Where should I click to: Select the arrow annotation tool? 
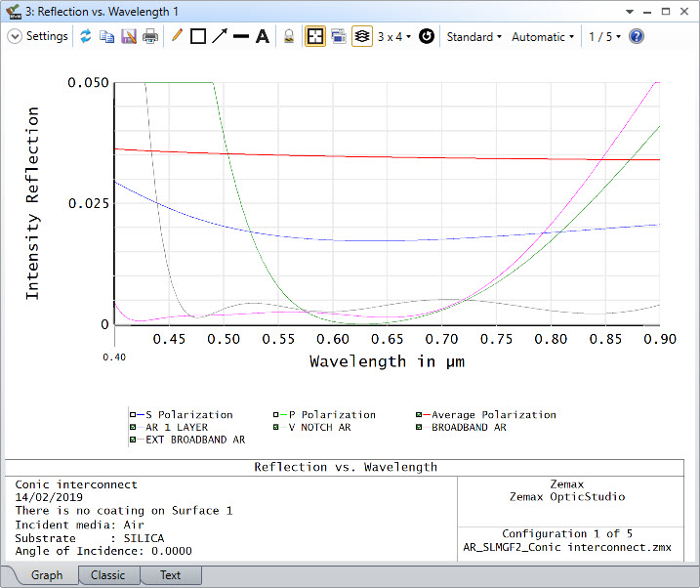coord(220,36)
